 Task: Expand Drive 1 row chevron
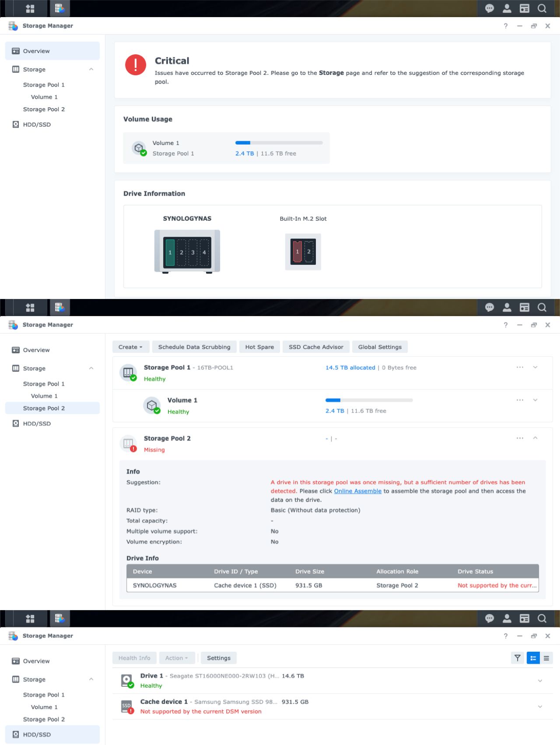pyautogui.click(x=540, y=681)
